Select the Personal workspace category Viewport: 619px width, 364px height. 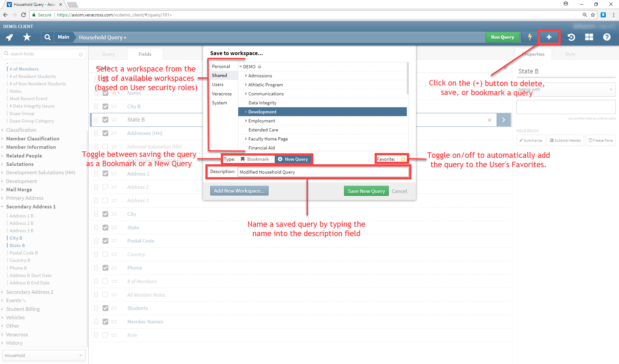tap(221, 66)
